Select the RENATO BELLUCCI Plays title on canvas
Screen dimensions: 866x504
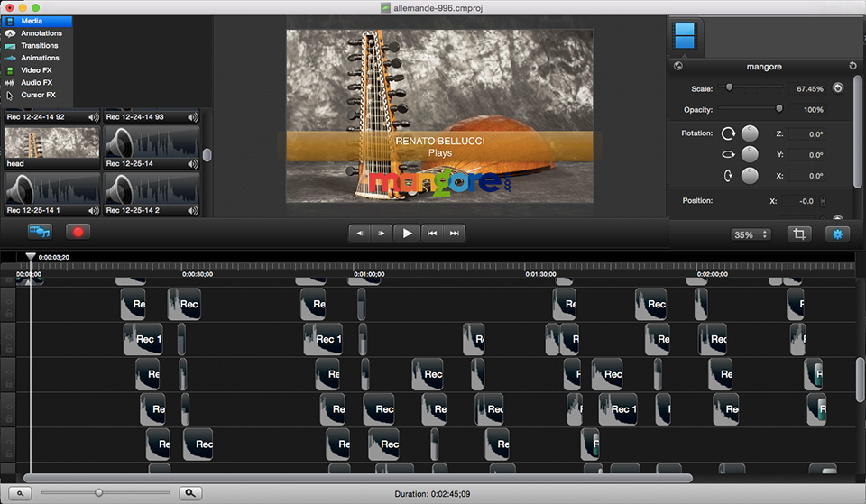(439, 146)
